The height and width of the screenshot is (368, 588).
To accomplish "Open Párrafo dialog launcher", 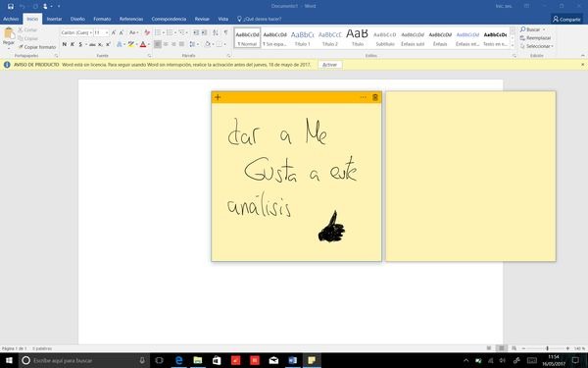I will point(228,56).
